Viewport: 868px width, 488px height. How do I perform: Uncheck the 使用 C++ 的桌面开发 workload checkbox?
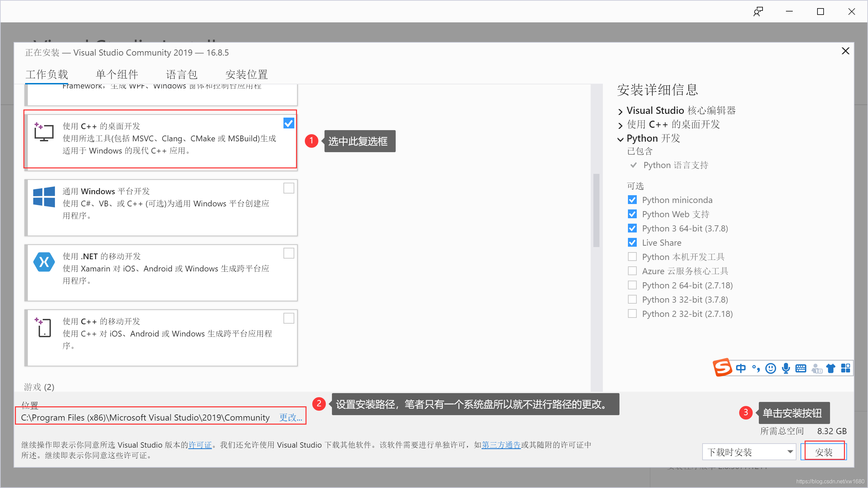point(289,123)
